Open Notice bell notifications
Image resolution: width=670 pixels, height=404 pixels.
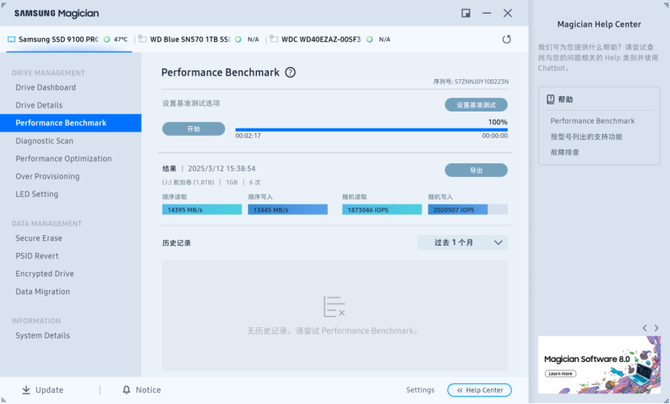126,390
